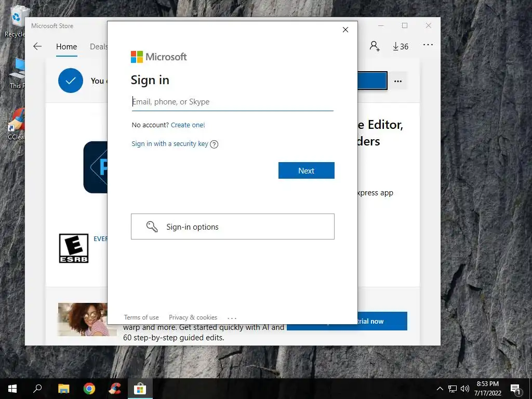The width and height of the screenshot is (532, 399).
Task: Click the volume speaker tray icon
Action: pos(465,389)
